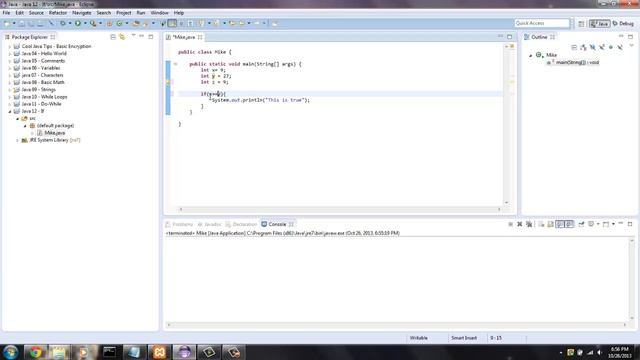Click the Writable status bar entry
Image resolution: width=640 pixels, height=360 pixels.
coord(418,338)
